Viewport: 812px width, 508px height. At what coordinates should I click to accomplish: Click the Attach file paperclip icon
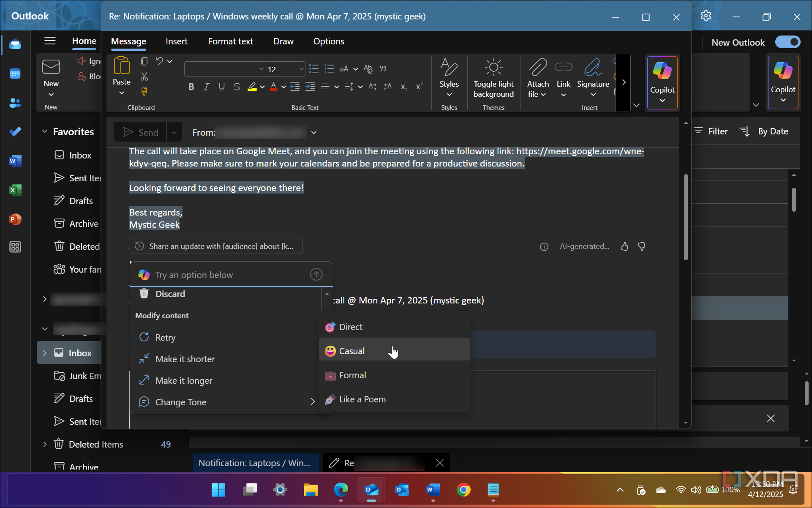[538, 68]
